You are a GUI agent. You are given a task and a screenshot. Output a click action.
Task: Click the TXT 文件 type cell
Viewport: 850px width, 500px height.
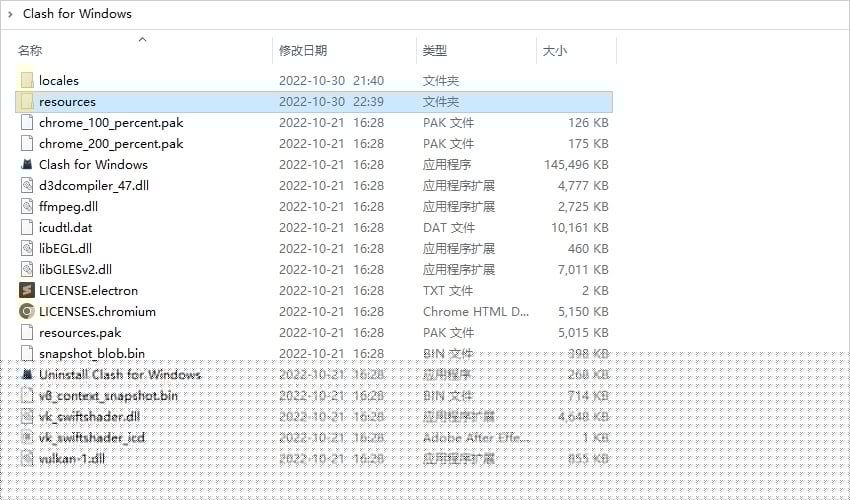click(x=448, y=290)
